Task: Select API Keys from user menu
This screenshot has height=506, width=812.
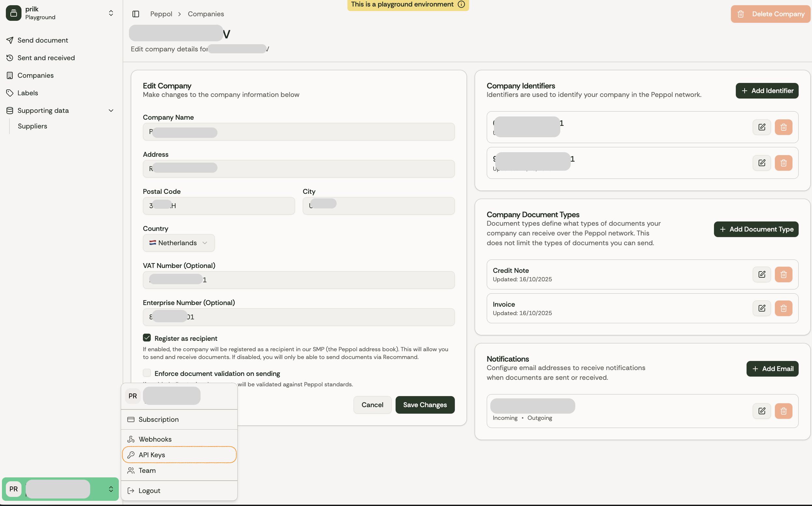Action: pyautogui.click(x=179, y=455)
